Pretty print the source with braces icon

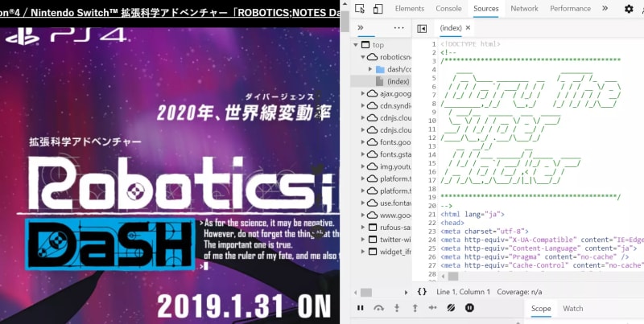pos(422,292)
